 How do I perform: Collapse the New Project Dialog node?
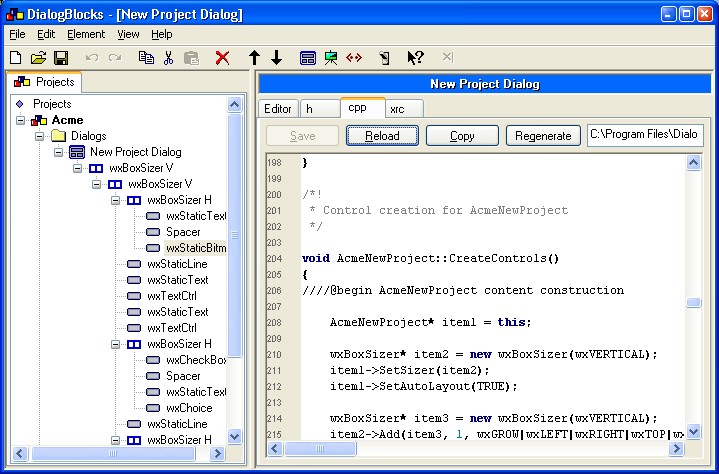pos(58,152)
